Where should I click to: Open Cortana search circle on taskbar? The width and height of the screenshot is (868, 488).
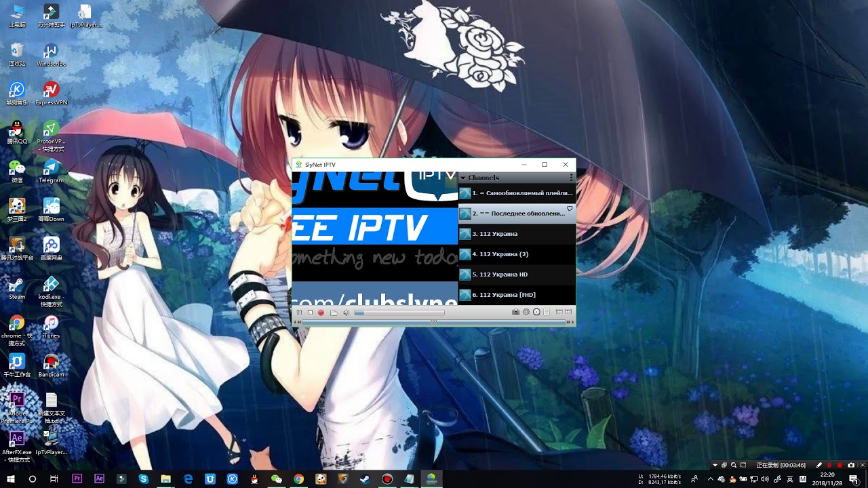point(32,479)
